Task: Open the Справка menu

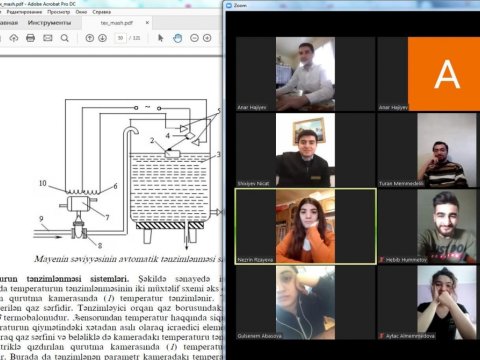Action: (x=102, y=12)
